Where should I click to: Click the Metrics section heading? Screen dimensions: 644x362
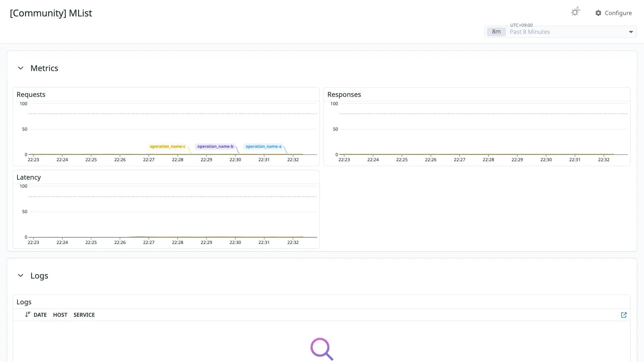click(44, 68)
